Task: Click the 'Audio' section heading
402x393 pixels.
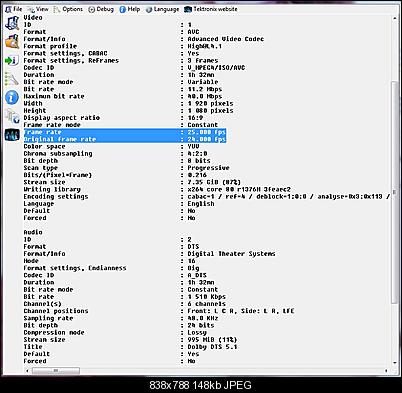Action: click(x=33, y=232)
